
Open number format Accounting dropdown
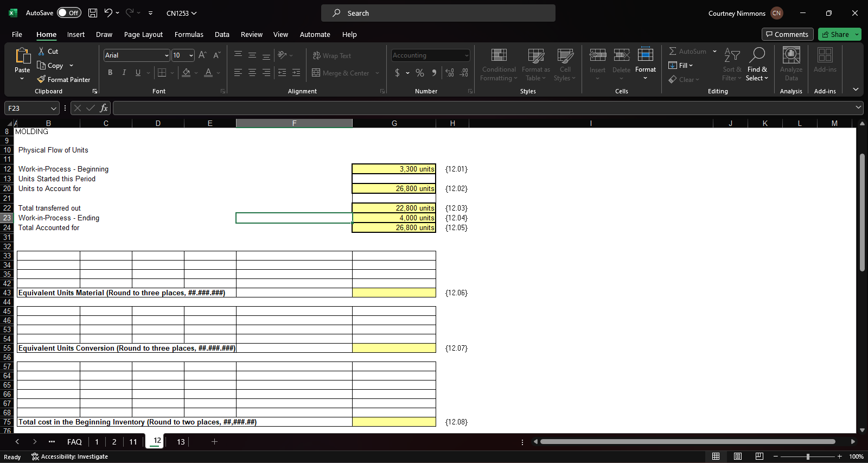(x=466, y=55)
